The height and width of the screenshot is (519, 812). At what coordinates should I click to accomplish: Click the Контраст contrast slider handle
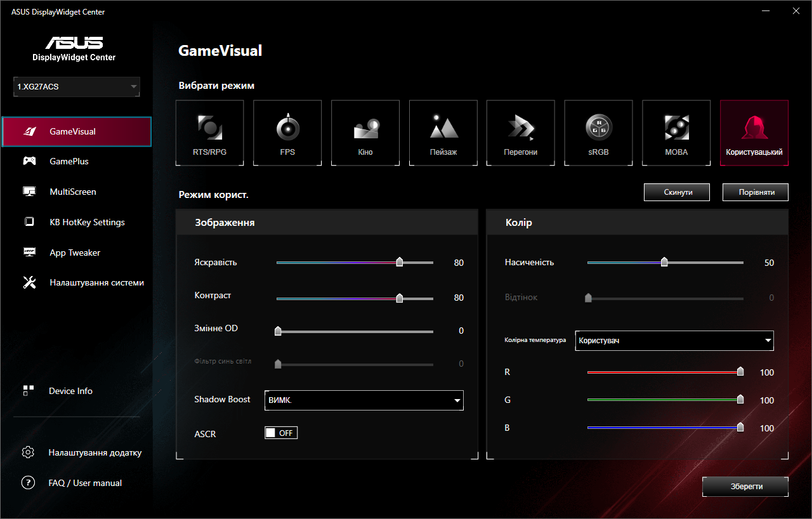[399, 298]
